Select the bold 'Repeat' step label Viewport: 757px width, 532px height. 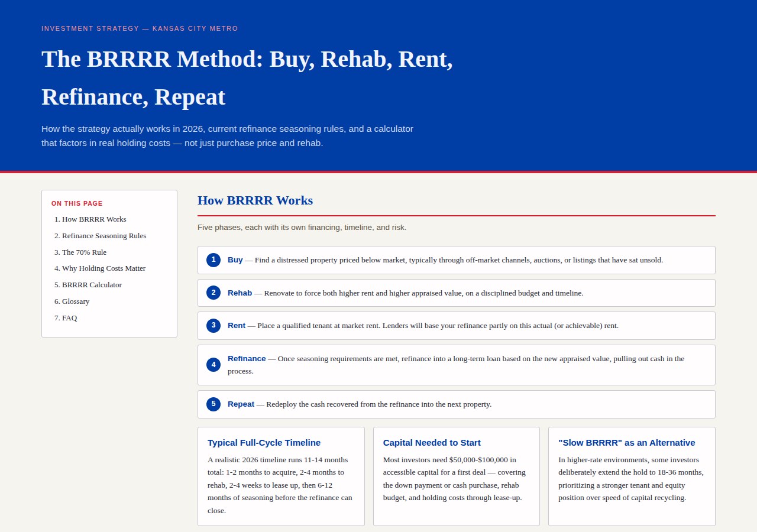(241, 404)
